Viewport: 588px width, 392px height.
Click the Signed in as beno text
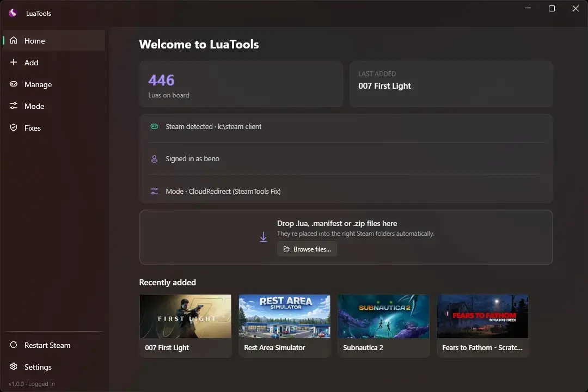coord(192,159)
